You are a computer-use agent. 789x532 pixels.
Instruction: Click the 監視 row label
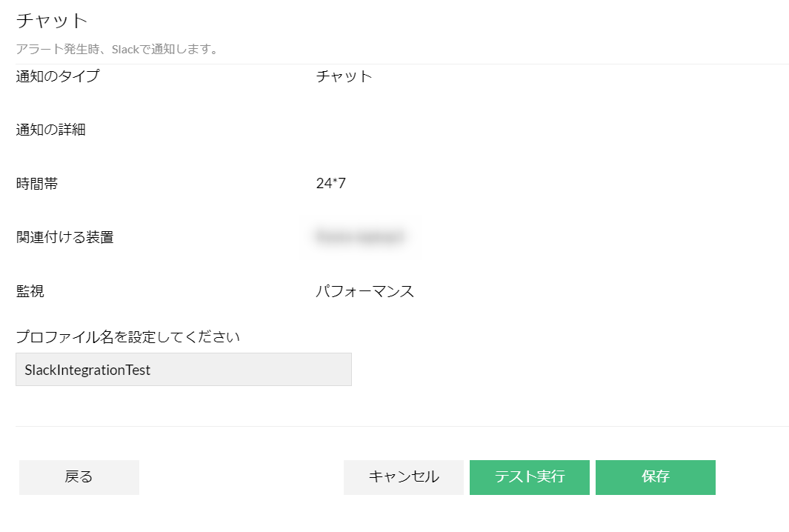pos(29,291)
